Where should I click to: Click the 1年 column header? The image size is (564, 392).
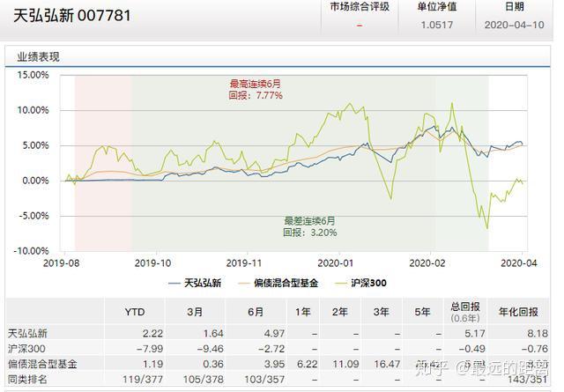(x=303, y=312)
